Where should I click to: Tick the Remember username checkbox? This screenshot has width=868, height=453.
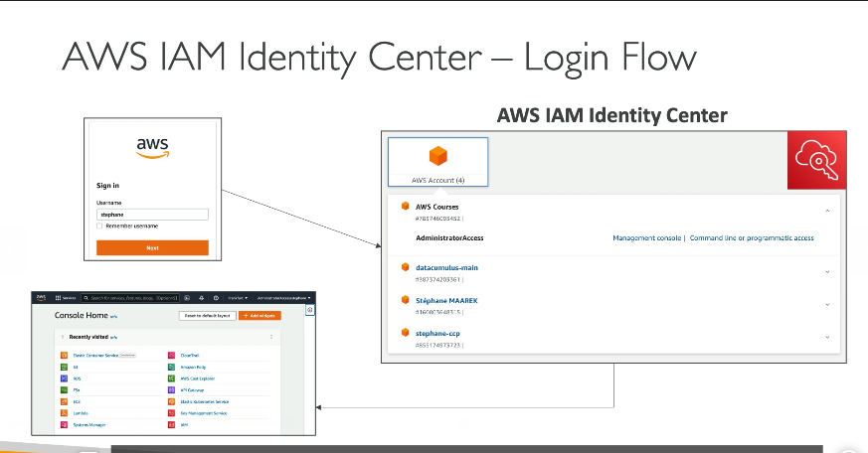click(99, 226)
